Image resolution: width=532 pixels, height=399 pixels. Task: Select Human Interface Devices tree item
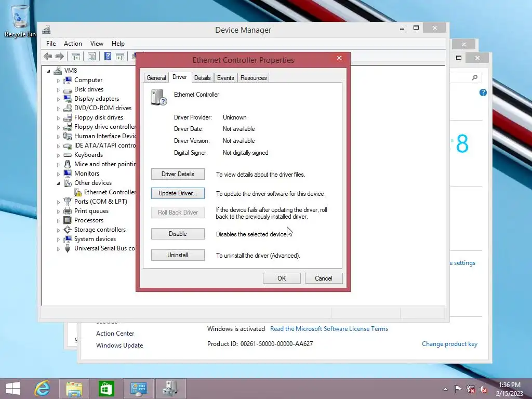(100, 136)
